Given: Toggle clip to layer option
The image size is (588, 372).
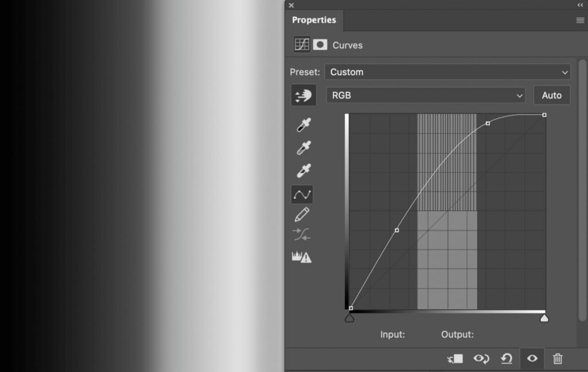Looking at the screenshot, I should click(455, 359).
